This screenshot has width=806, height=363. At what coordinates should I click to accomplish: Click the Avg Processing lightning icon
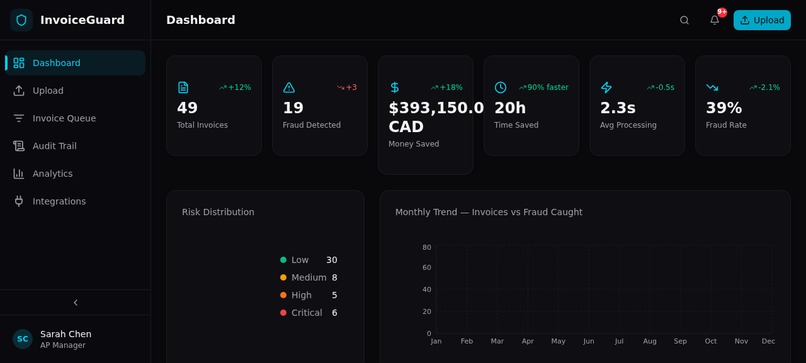tap(606, 87)
